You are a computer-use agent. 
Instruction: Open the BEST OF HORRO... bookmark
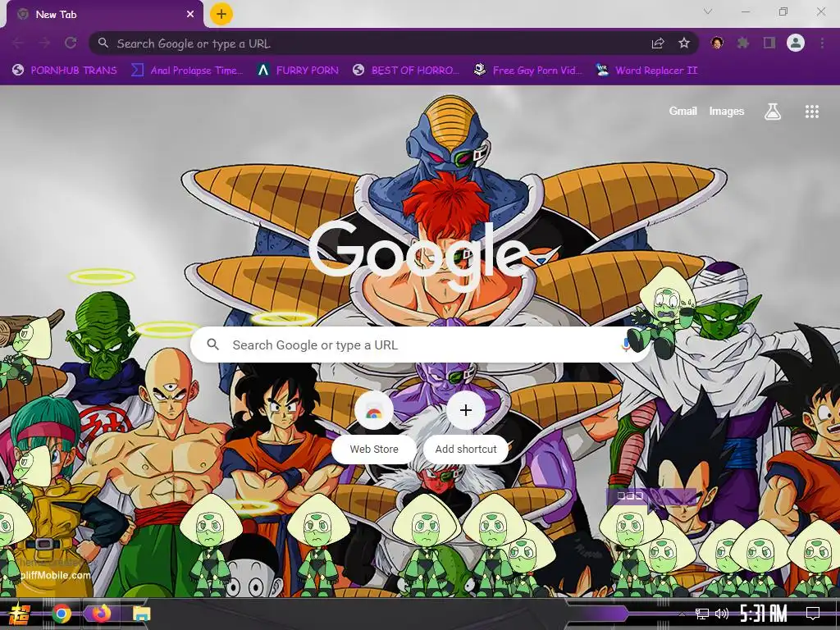click(406, 71)
